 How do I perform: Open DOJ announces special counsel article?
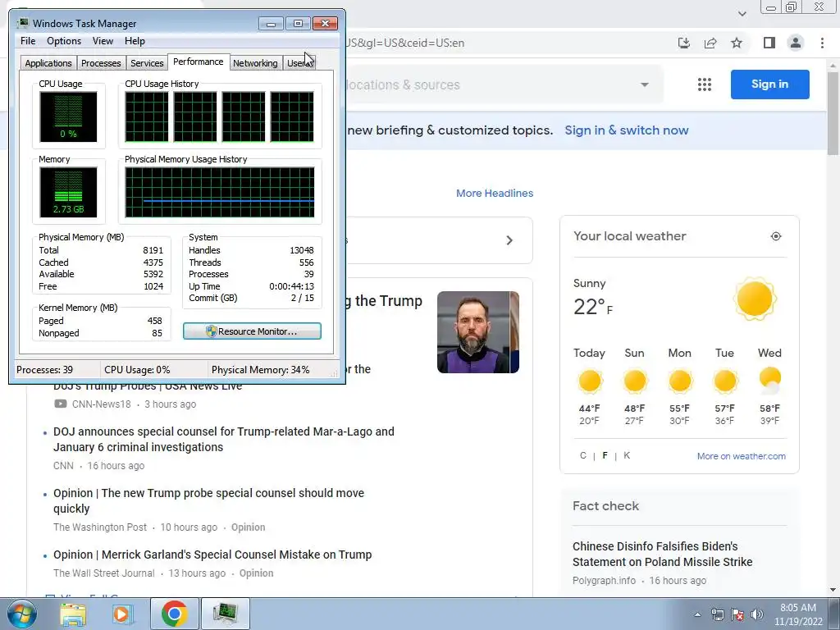pyautogui.click(x=224, y=440)
